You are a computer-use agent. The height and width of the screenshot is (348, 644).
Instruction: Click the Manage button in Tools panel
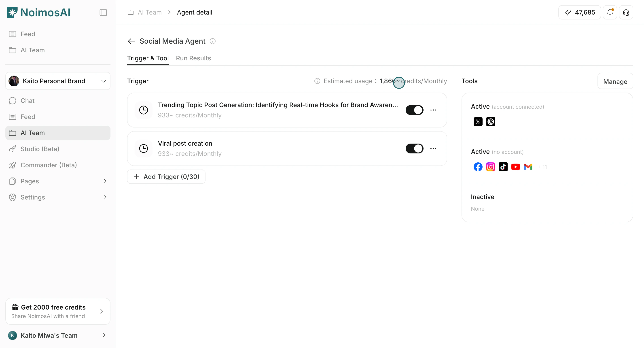615,81
